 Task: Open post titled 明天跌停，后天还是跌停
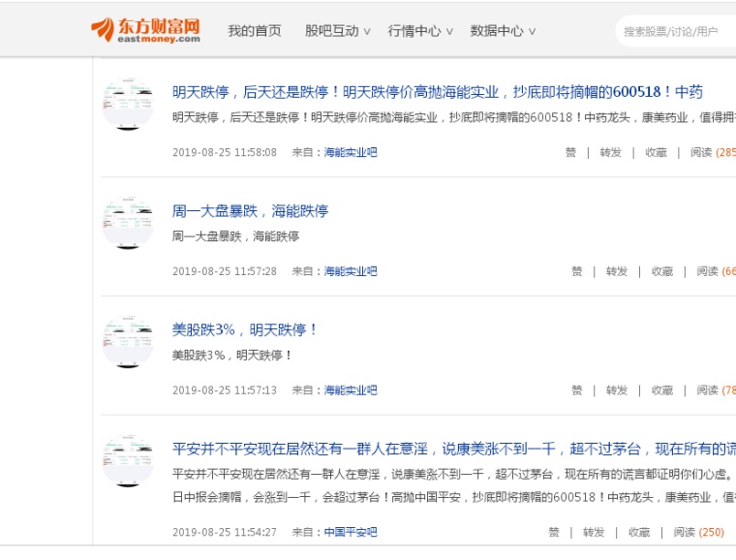(x=438, y=91)
